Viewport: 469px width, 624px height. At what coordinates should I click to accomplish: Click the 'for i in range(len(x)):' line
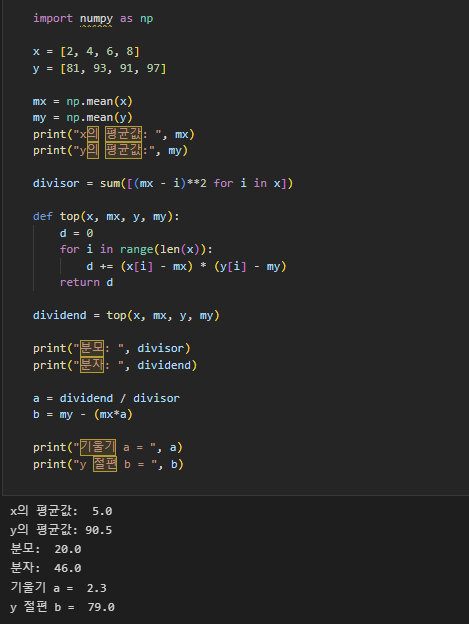click(x=136, y=250)
